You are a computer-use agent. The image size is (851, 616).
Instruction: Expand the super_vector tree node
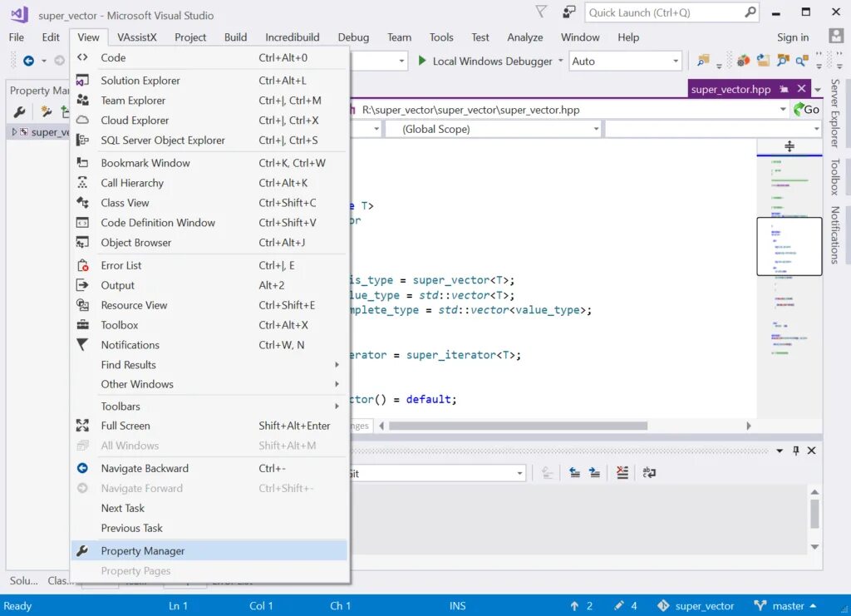[15, 132]
